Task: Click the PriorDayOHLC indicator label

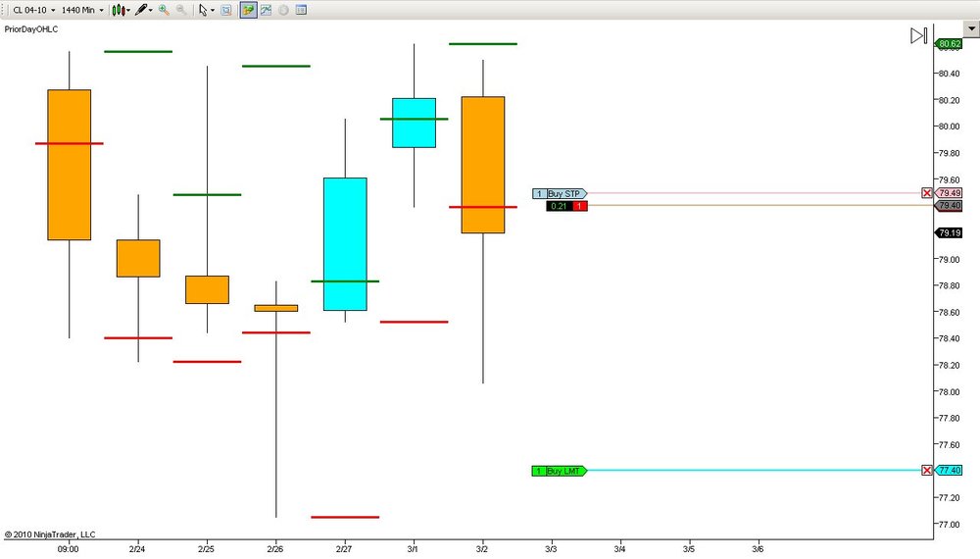Action: [31, 29]
